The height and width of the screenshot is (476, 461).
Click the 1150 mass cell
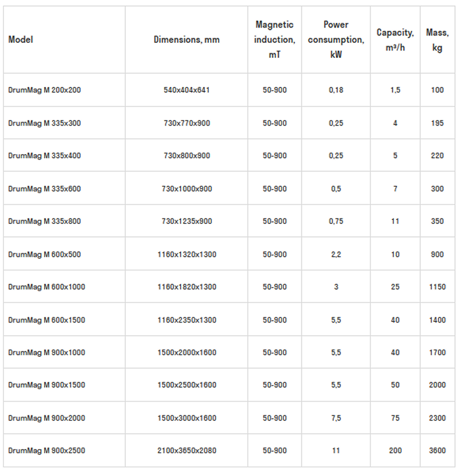coord(437,287)
